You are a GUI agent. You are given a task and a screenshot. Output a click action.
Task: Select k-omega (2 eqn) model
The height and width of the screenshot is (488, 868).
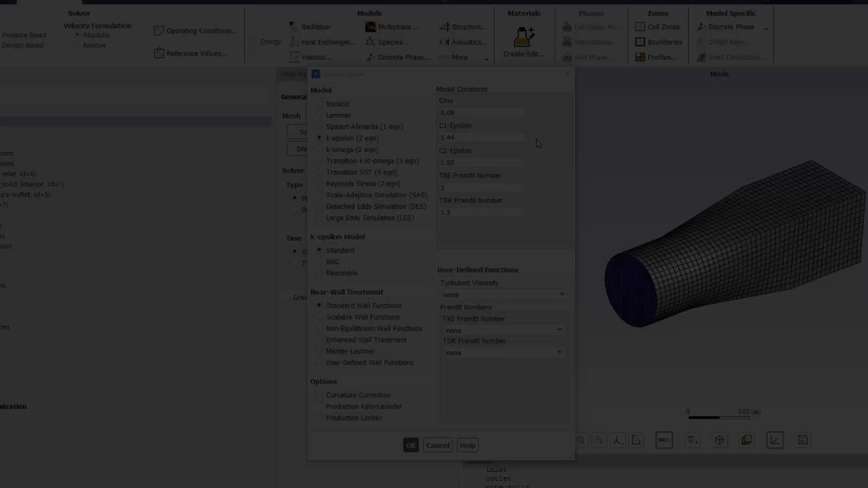[x=347, y=150]
